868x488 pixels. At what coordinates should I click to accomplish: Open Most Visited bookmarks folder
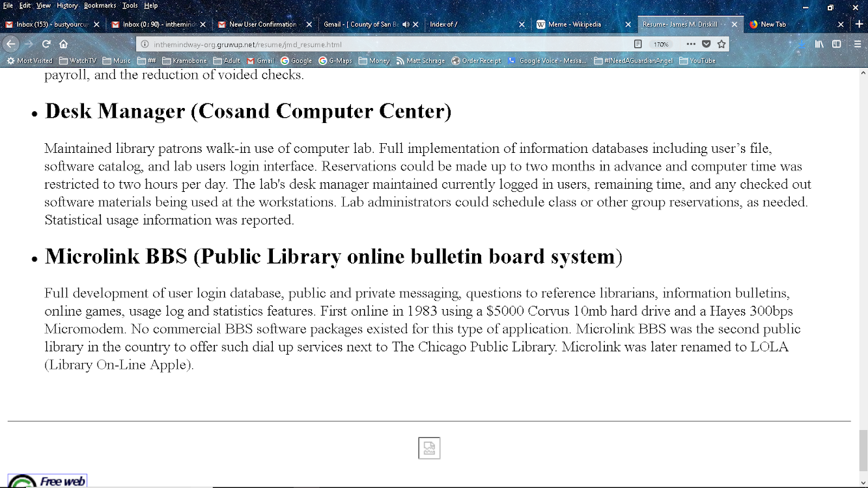(x=29, y=61)
